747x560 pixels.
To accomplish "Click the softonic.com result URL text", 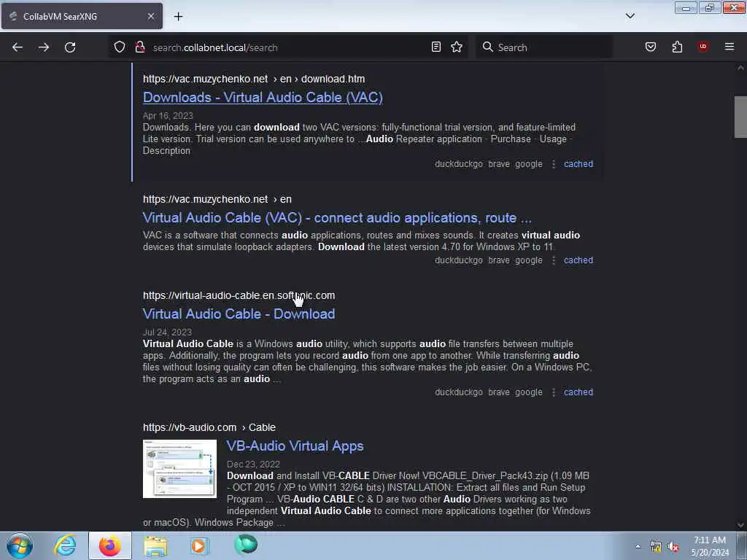I will [239, 296].
